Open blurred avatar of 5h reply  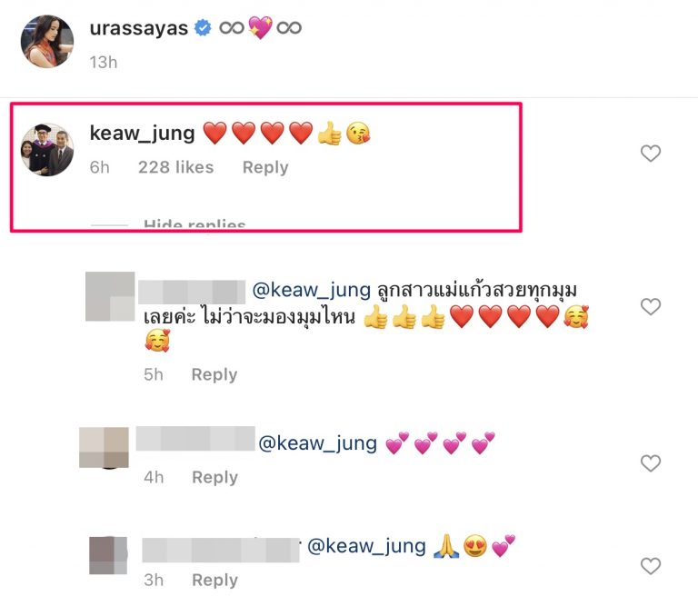pyautogui.click(x=110, y=296)
